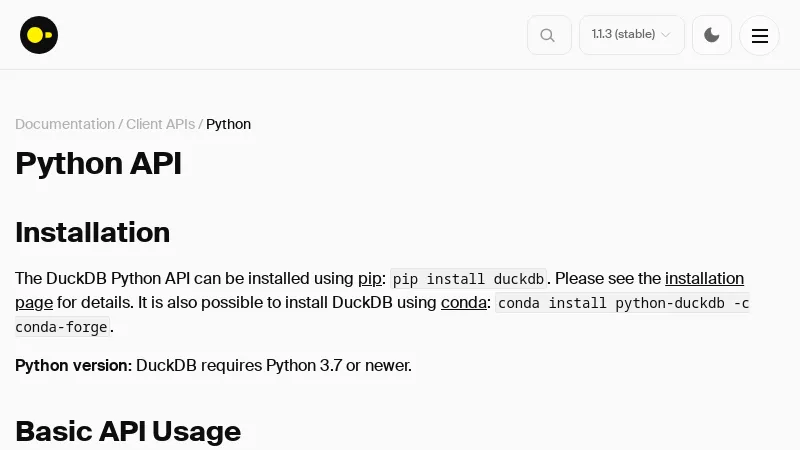Visit the conda link

coord(464,302)
